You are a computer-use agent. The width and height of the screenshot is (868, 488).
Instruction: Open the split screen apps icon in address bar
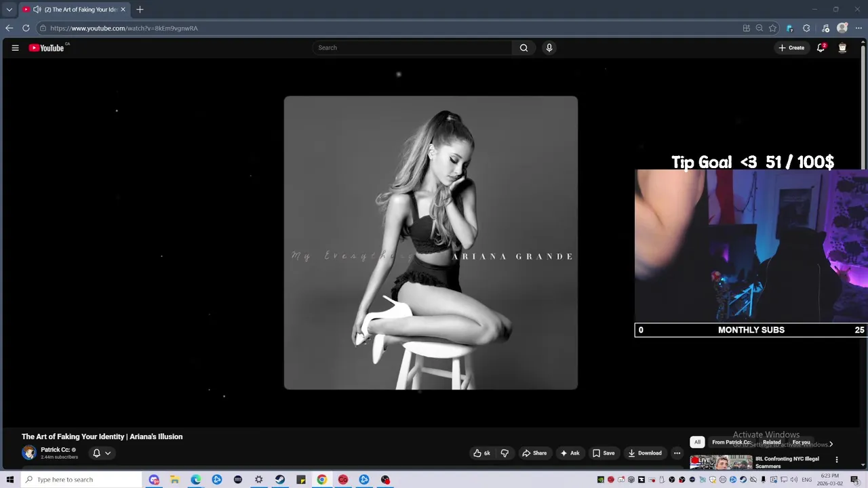click(x=747, y=28)
